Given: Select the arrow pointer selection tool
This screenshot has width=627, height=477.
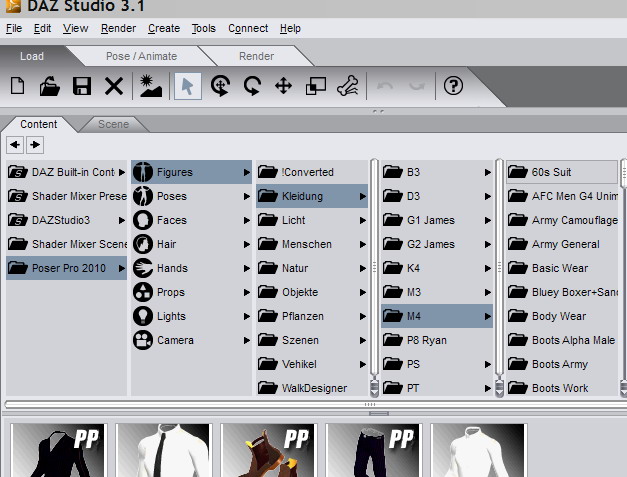Looking at the screenshot, I should (x=188, y=86).
